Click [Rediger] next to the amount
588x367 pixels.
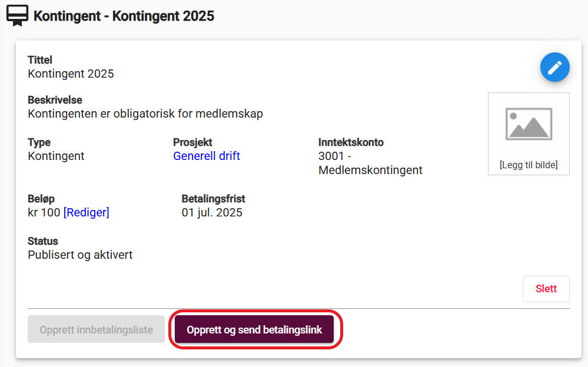tap(87, 212)
